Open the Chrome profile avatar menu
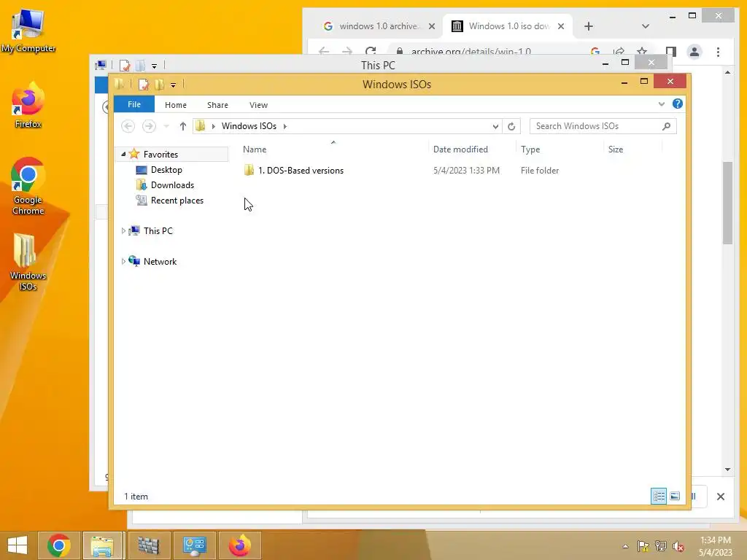 point(694,52)
